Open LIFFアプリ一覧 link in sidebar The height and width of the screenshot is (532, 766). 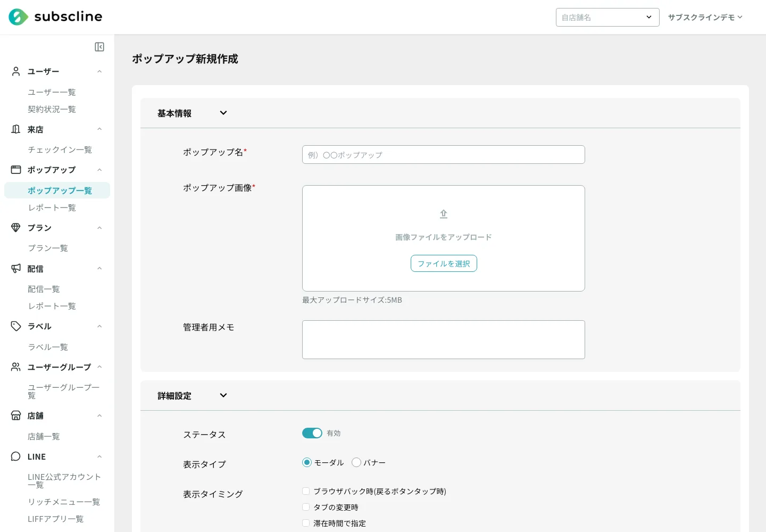[x=56, y=519]
